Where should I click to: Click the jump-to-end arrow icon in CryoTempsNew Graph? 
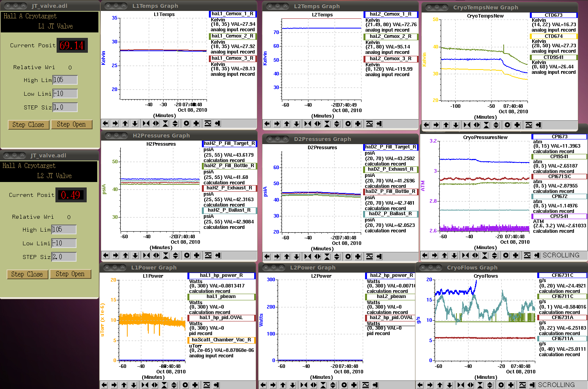tap(538, 125)
